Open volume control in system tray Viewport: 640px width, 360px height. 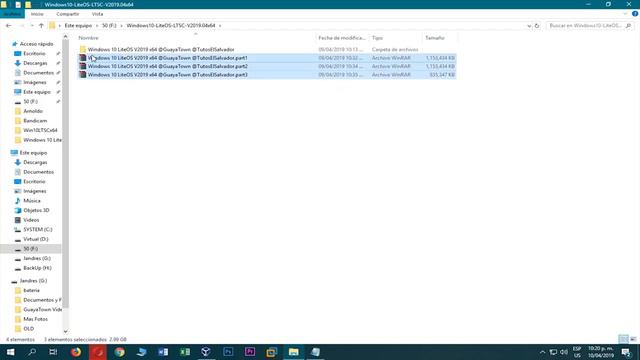(564, 352)
